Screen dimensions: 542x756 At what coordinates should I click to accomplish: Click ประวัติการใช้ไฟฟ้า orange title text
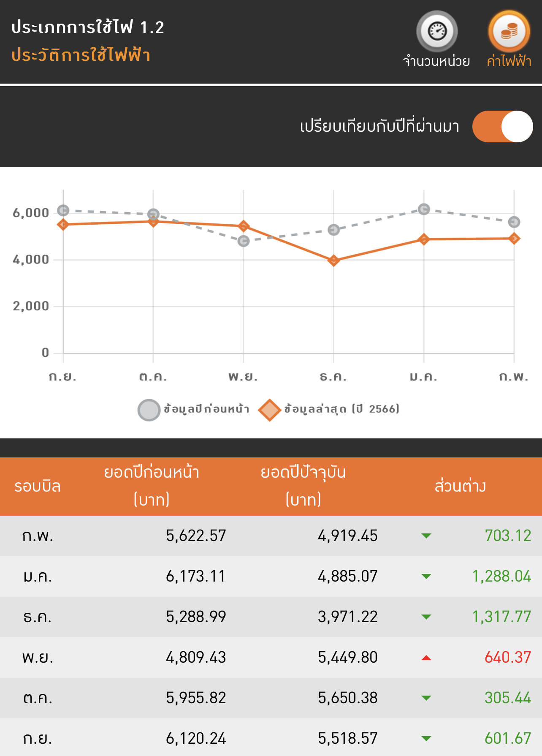click(81, 55)
